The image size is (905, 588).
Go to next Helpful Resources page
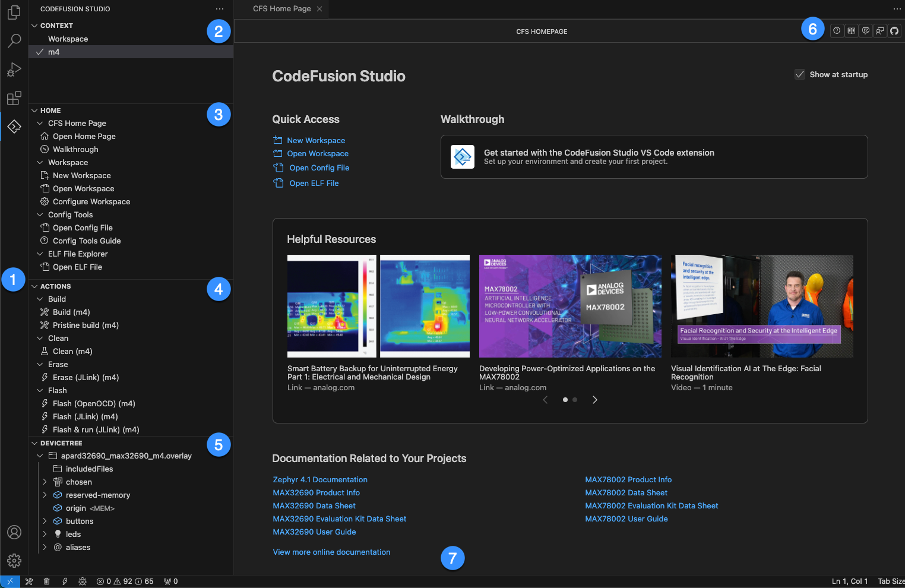[x=595, y=400]
